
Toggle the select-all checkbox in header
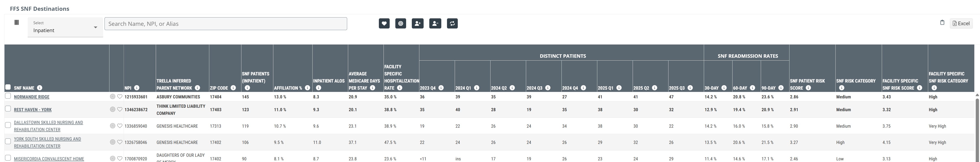pos(8,87)
